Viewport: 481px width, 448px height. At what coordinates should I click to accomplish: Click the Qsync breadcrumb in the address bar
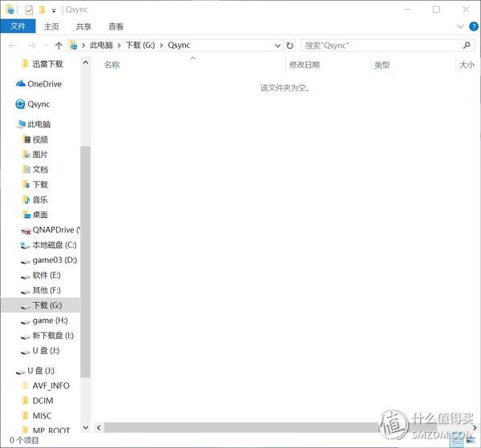tap(179, 46)
